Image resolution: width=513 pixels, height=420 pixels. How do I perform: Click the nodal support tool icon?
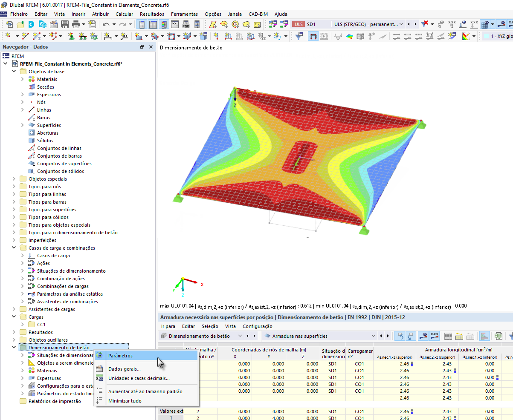71,36
